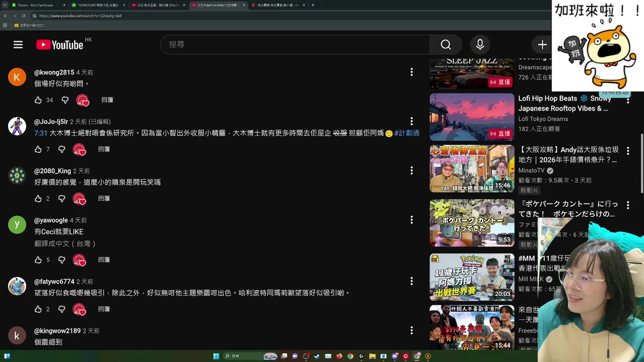Image resolution: width=644 pixels, height=362 pixels.
Task: Reply to @fatywc6774 comment
Action: tap(104, 309)
